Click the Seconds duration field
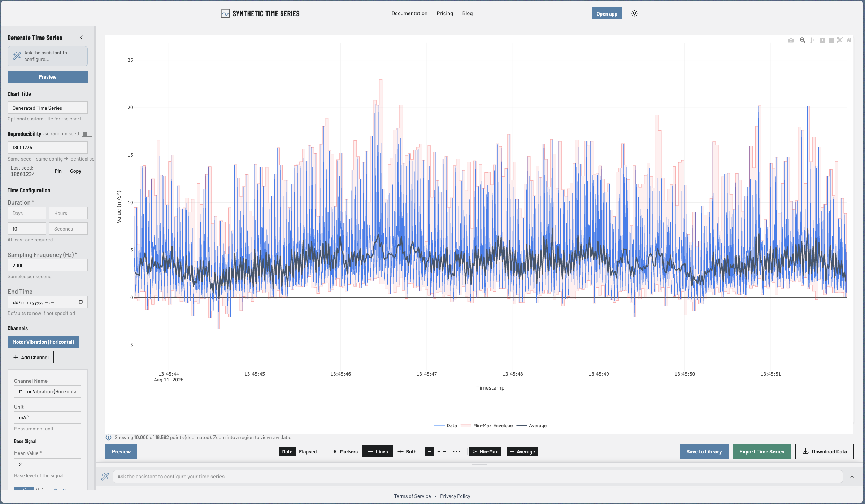This screenshot has width=865, height=504. (68, 229)
